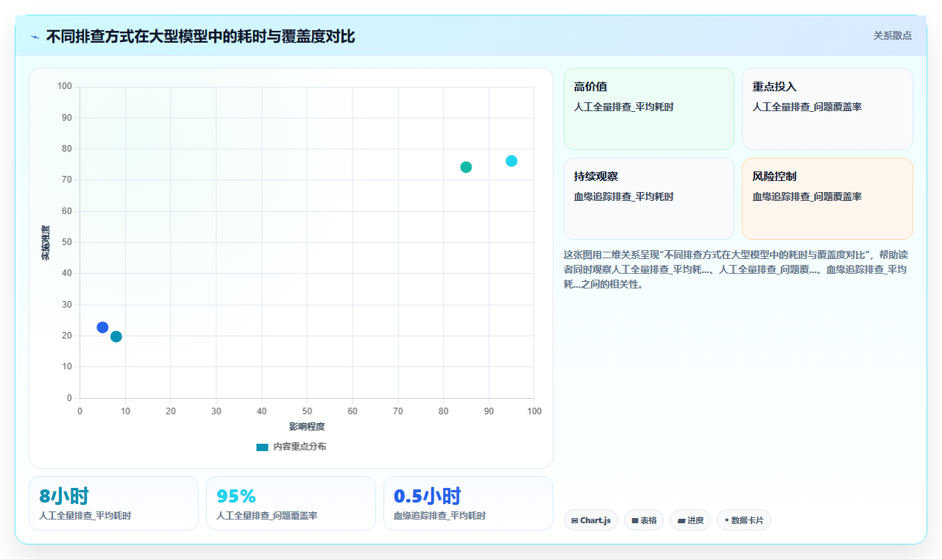Click the 风险控制 card heading

point(774,177)
